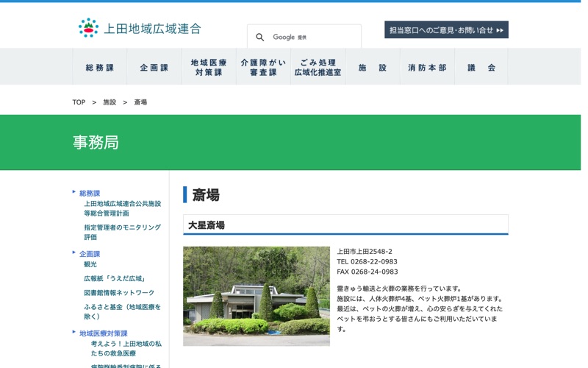Open 考えよう！上田地域の私たちの救急医療 link

pos(126,348)
